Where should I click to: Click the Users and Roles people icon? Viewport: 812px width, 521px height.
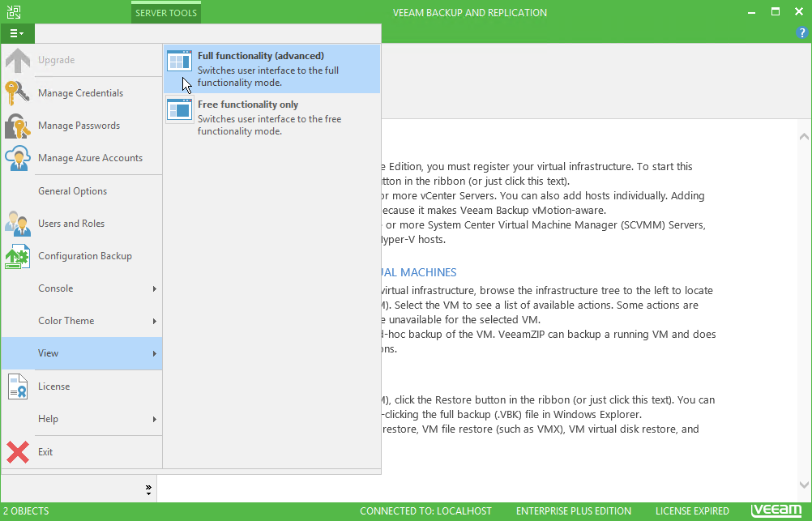(x=17, y=224)
